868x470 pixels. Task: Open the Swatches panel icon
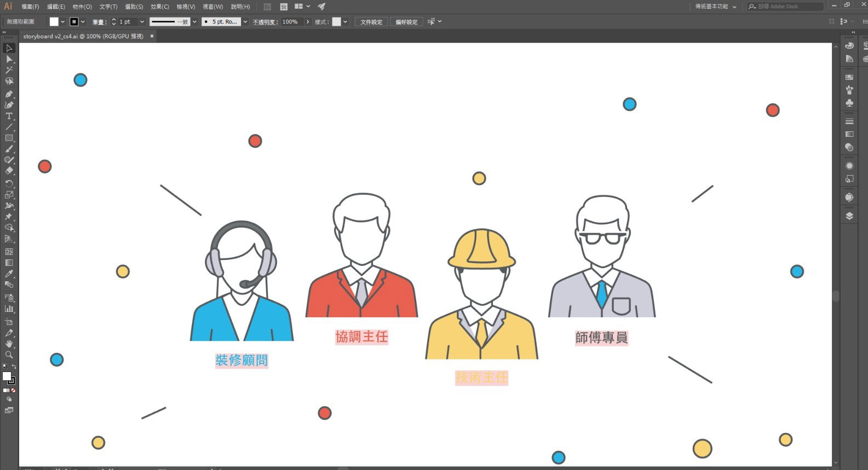pos(849,77)
